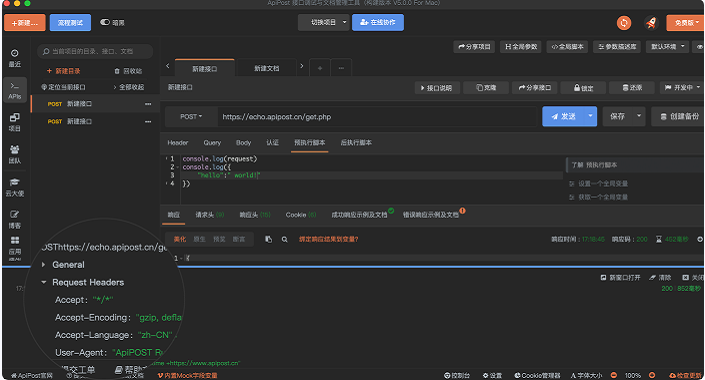Click the orange sync refresh icon

click(x=624, y=22)
